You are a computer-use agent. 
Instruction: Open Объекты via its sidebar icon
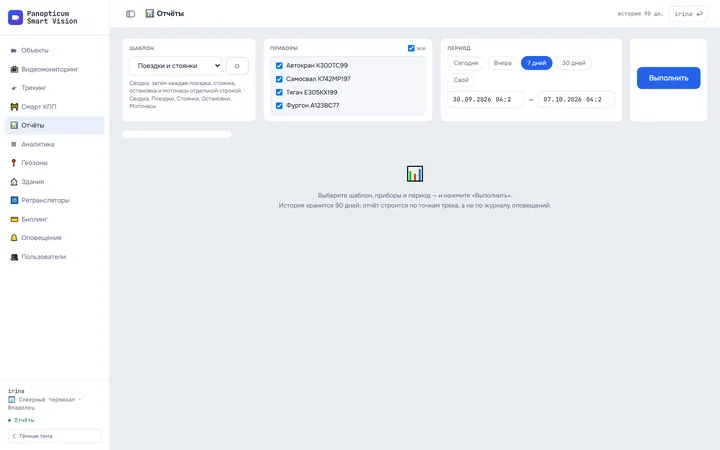pyautogui.click(x=14, y=51)
